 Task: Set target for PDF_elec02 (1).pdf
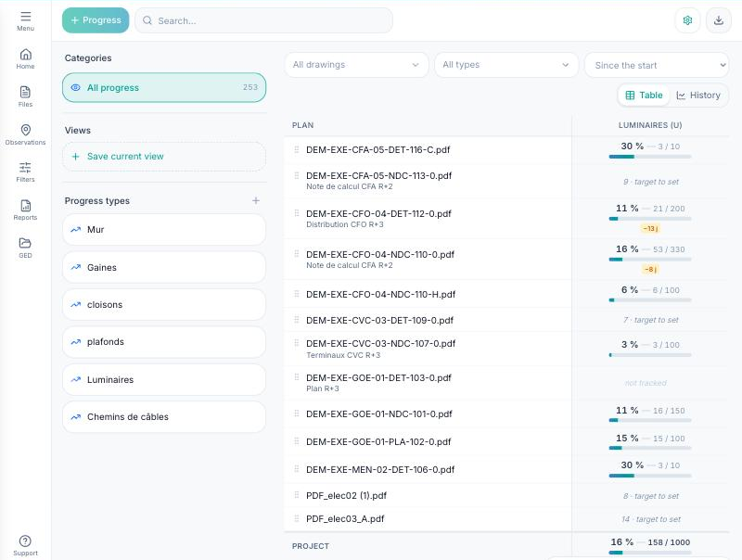point(651,496)
